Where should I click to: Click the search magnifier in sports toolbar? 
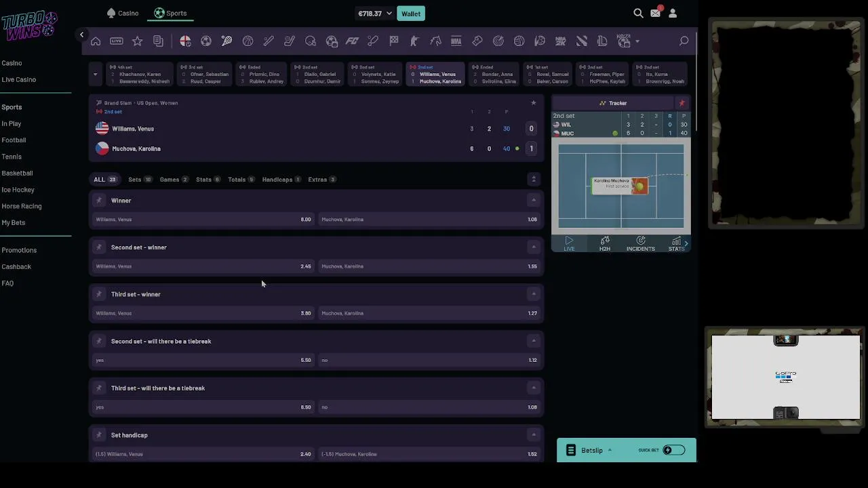(x=684, y=41)
